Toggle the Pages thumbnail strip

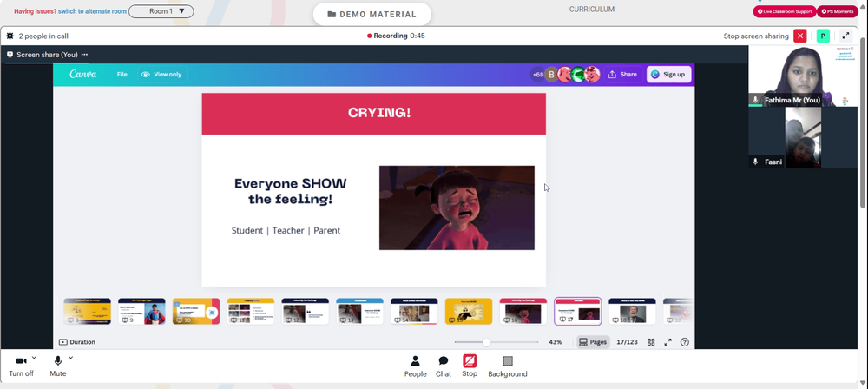(x=593, y=342)
